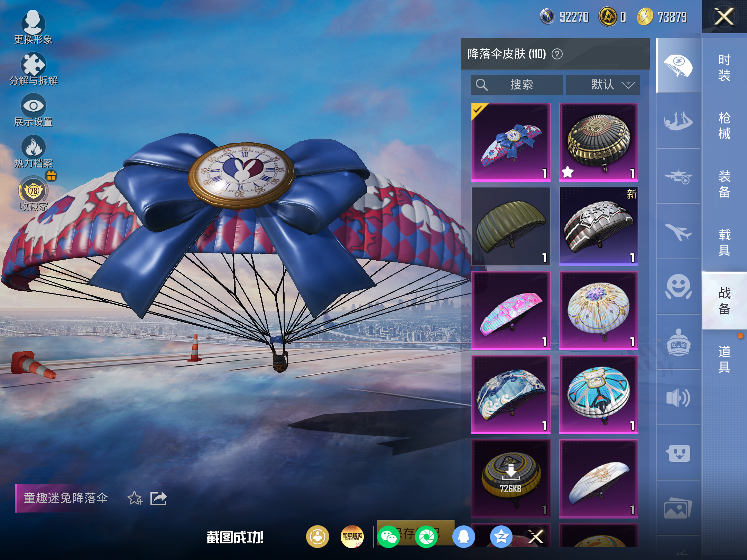747x560 pixels.
Task: Open the skydiving pose category icon
Action: (x=678, y=121)
